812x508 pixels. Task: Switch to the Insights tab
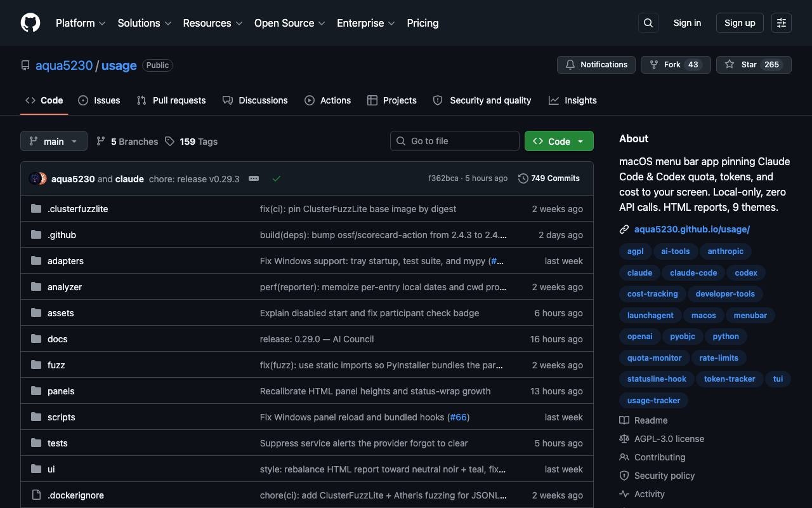click(573, 100)
